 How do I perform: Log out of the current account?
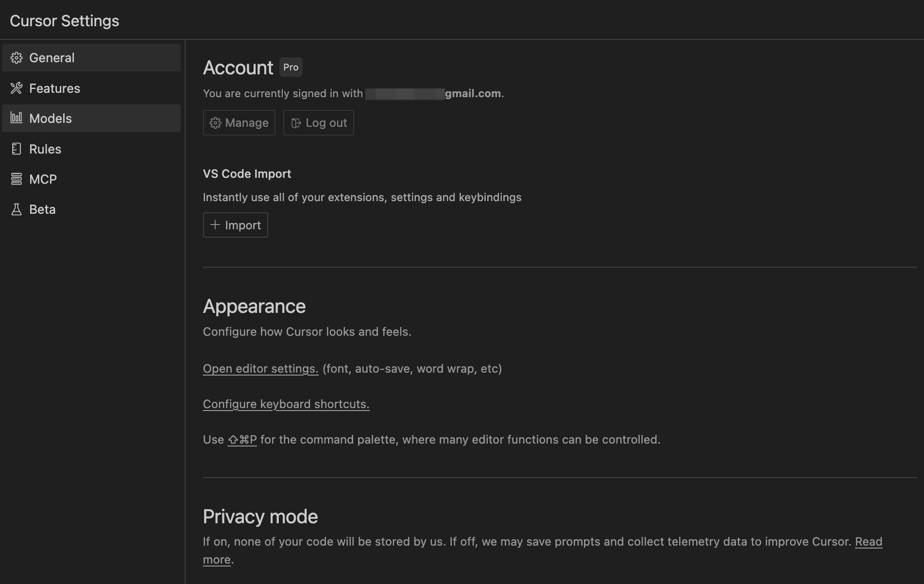click(319, 123)
